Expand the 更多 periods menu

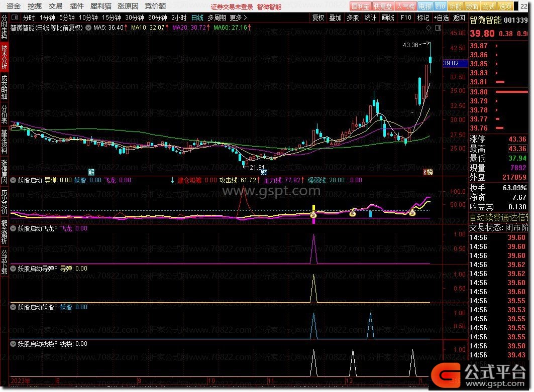click(x=238, y=18)
